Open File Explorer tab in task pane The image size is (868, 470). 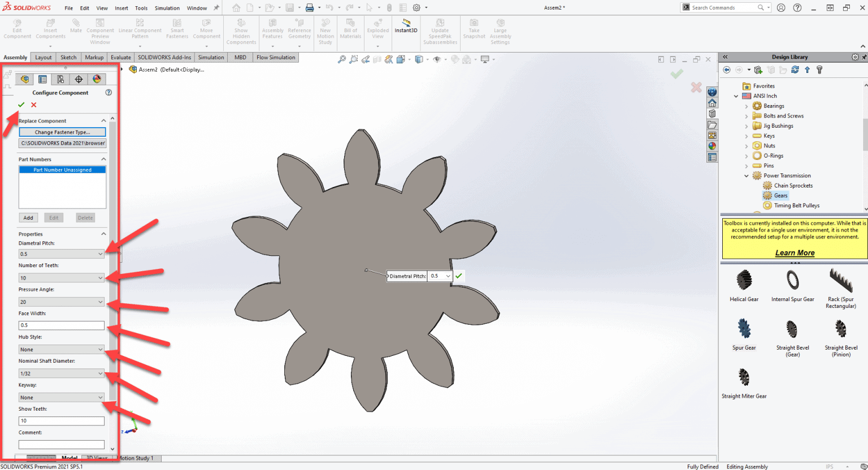tap(712, 125)
